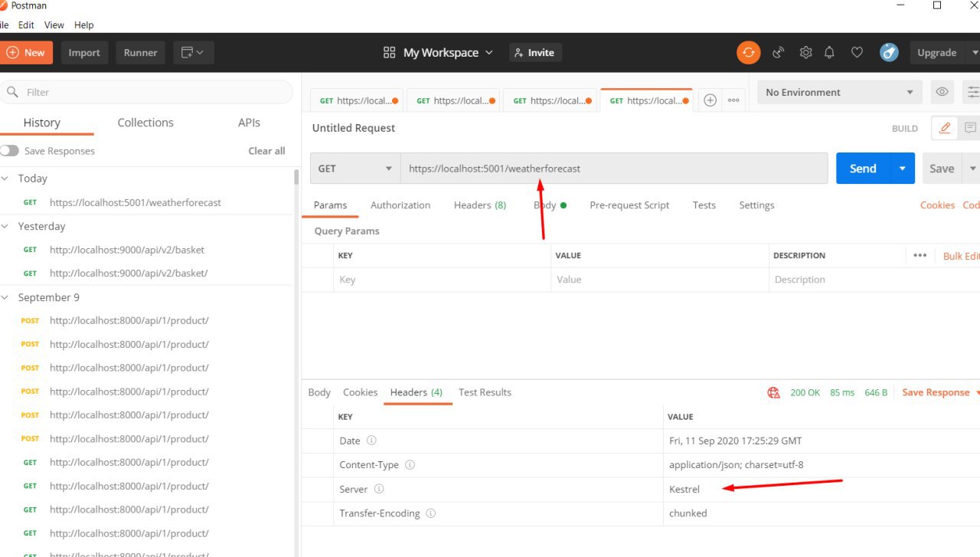Open the Authorization request tab
The height and width of the screenshot is (557, 980).
pyautogui.click(x=400, y=205)
